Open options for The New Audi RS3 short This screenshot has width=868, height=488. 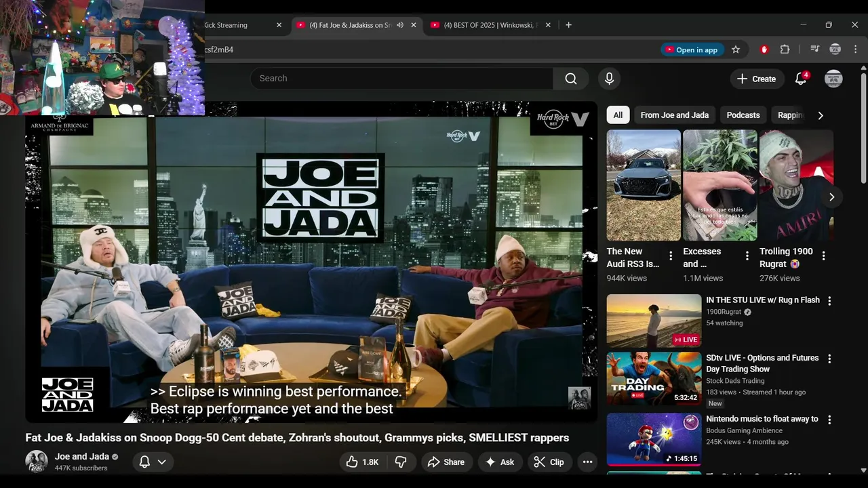click(671, 256)
